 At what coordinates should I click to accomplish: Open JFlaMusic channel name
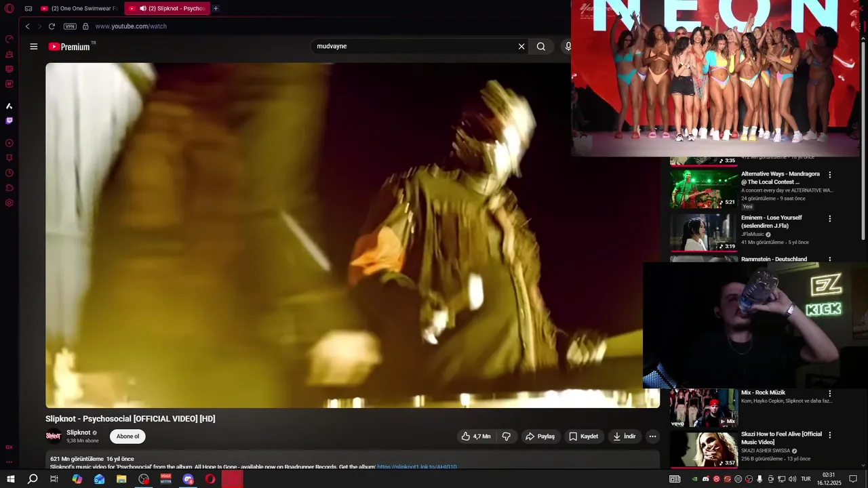(753, 235)
